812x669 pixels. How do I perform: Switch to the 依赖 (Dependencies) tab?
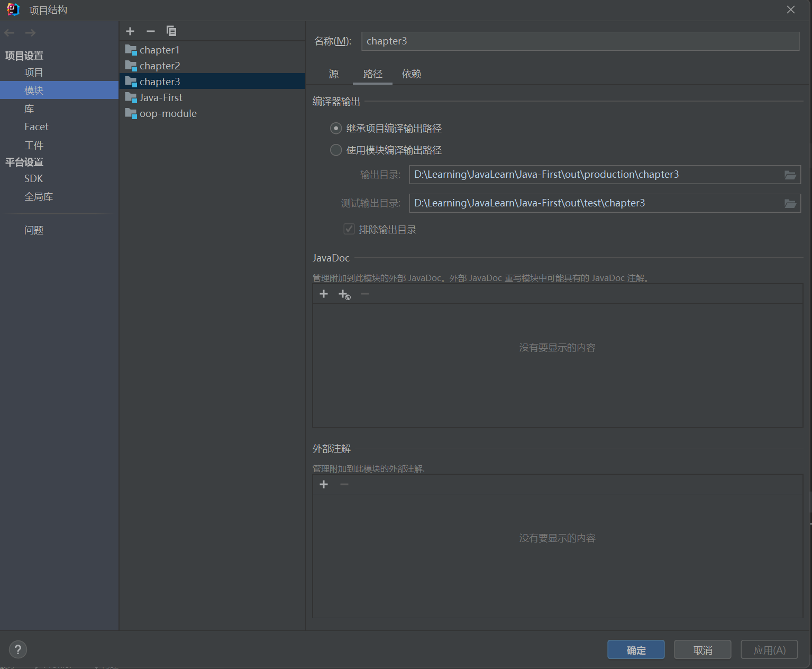[412, 74]
